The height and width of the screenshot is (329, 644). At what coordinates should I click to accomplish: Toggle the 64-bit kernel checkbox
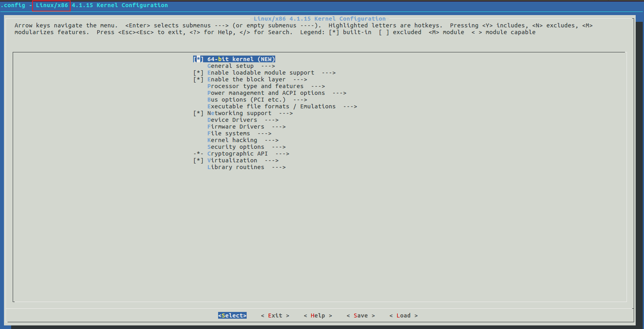pos(198,59)
